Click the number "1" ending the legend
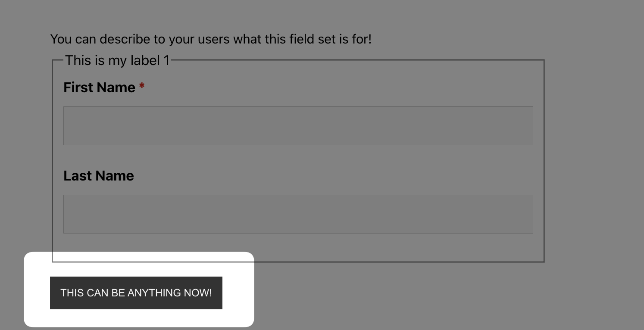The height and width of the screenshot is (330, 644). [x=166, y=60]
